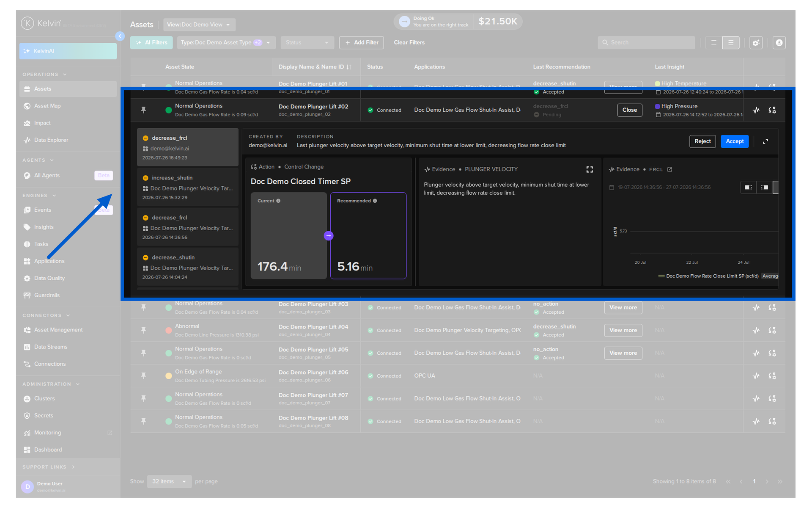Open control change icon for Plunger Lift #05
Image resolution: width=812 pixels, height=508 pixels.
coord(772,353)
